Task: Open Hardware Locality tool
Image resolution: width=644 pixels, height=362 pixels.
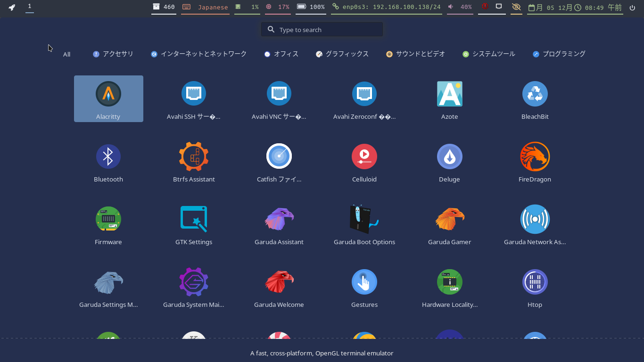Action: click(450, 287)
